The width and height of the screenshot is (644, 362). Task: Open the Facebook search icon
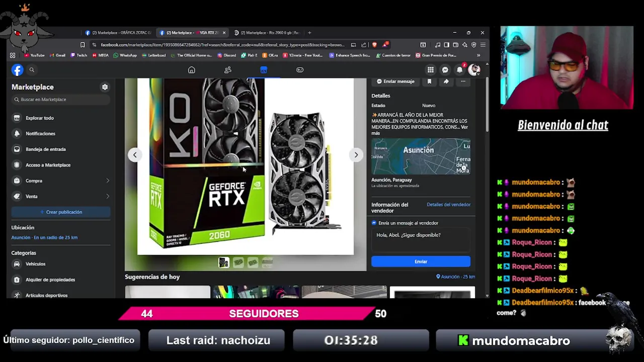pos(32,70)
